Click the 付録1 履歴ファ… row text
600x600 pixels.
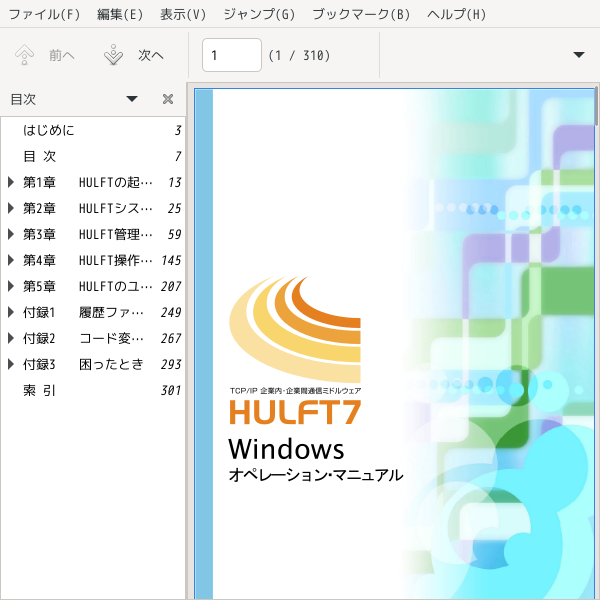pos(83,312)
